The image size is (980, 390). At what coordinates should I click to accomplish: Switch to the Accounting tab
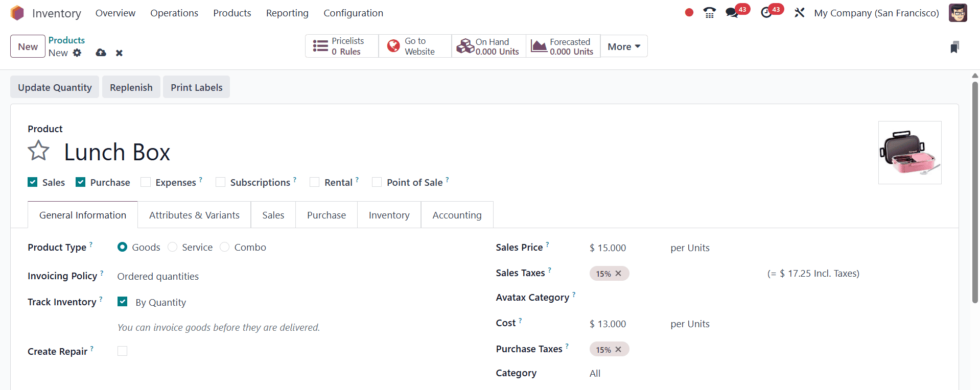[x=457, y=215]
